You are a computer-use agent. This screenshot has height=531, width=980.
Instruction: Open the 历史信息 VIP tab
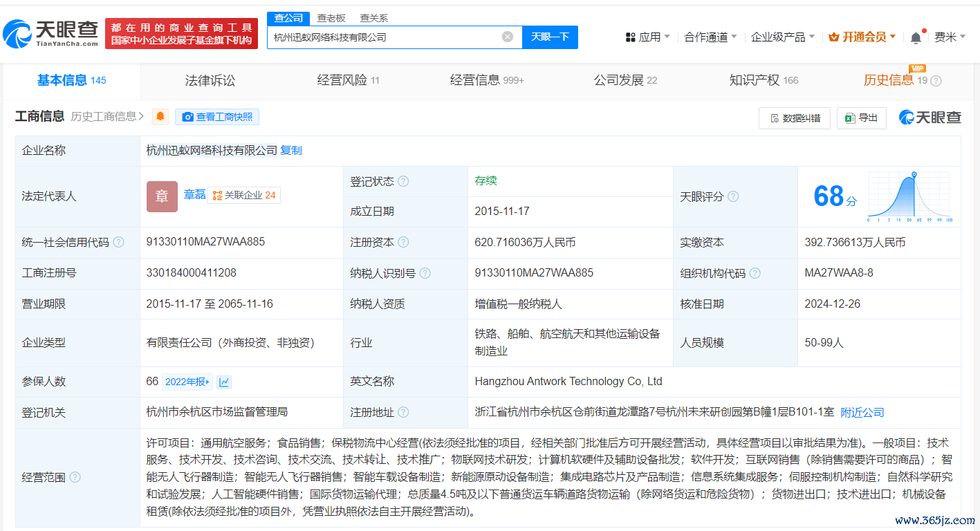coord(896,81)
